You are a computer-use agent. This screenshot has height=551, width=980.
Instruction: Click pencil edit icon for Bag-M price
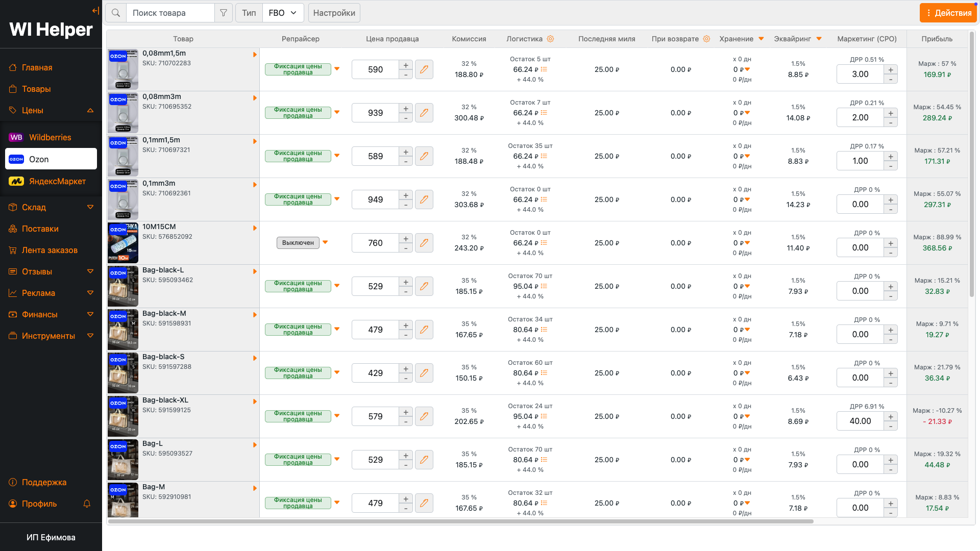pyautogui.click(x=424, y=503)
